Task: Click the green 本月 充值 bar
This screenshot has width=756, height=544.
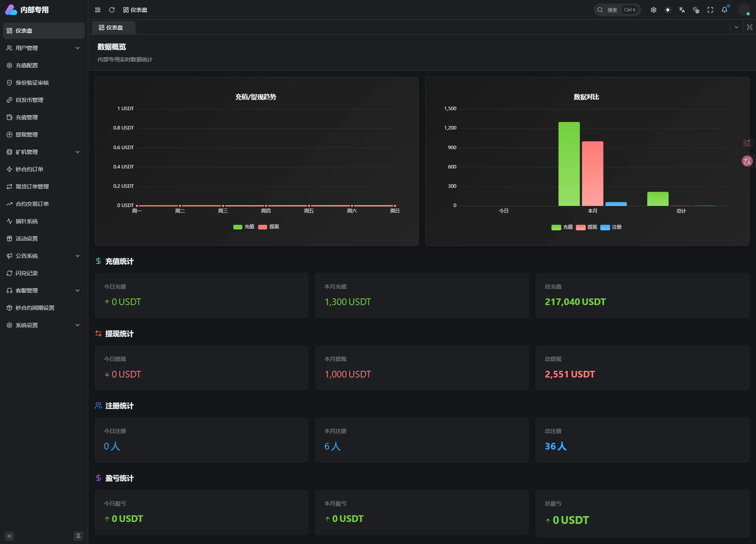Action: click(x=569, y=164)
